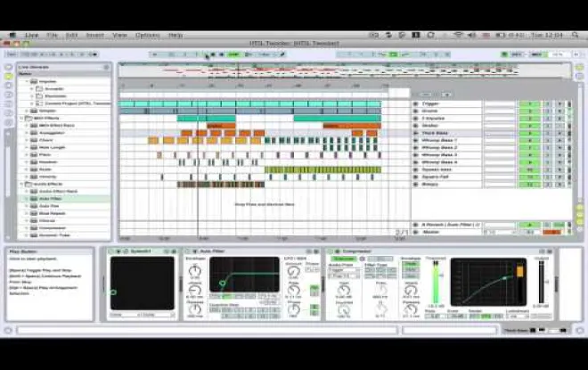The width and height of the screenshot is (588, 370).
Task: Expand the Simpler item in browser
Action: (x=27, y=111)
